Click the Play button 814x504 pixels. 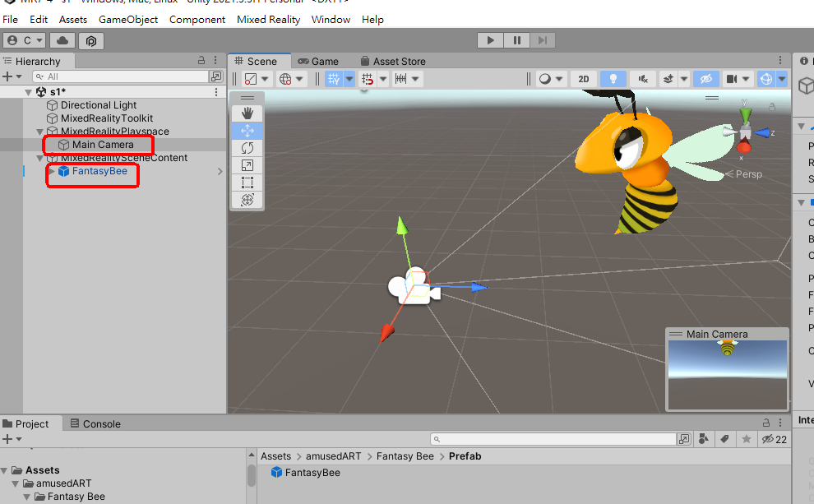pyautogui.click(x=490, y=40)
